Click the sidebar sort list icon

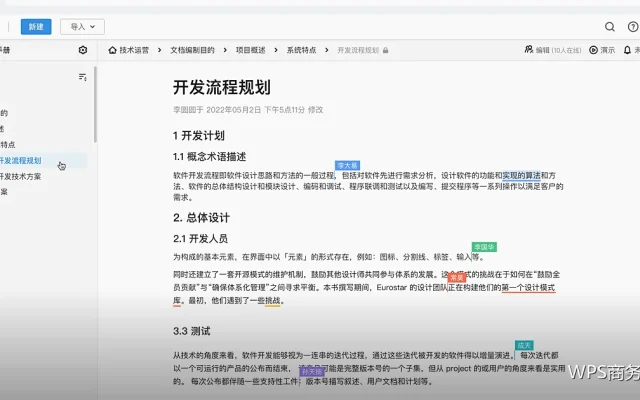coord(82,77)
